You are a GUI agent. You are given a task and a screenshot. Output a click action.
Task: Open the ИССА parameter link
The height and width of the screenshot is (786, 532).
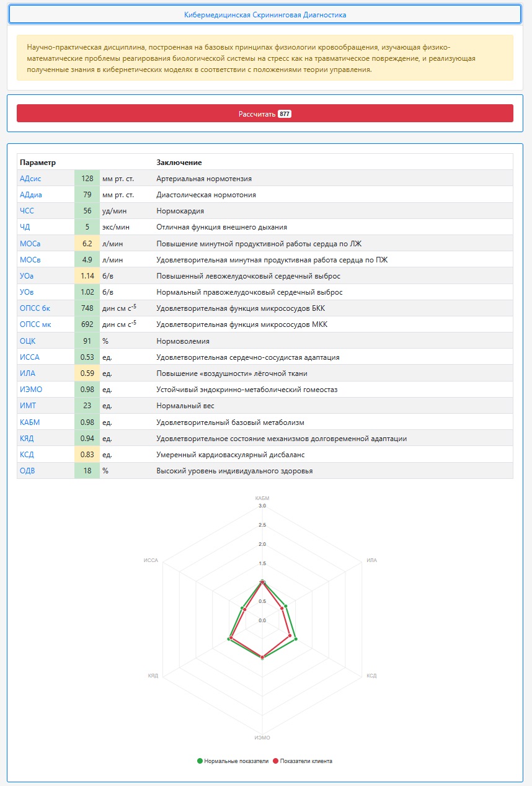coord(29,357)
